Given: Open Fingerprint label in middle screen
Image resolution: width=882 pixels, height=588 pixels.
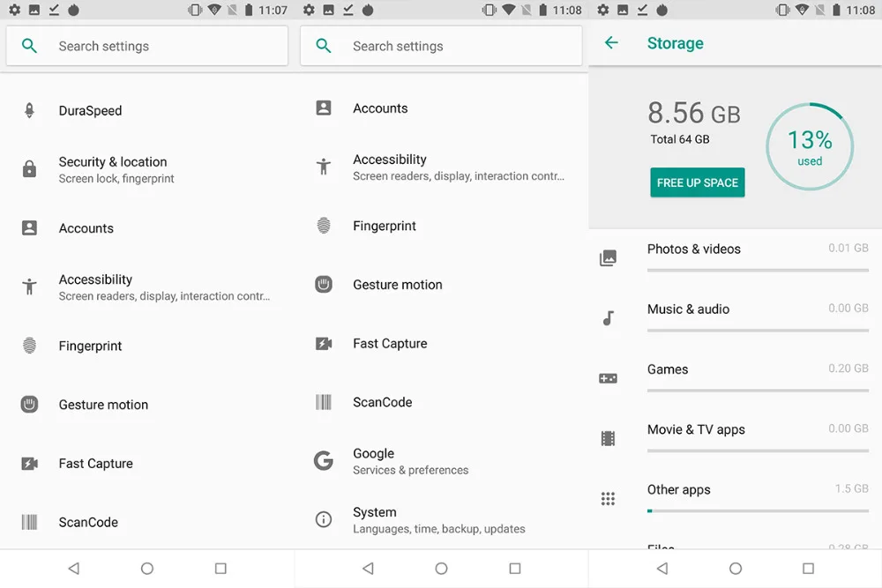Looking at the screenshot, I should 385,226.
